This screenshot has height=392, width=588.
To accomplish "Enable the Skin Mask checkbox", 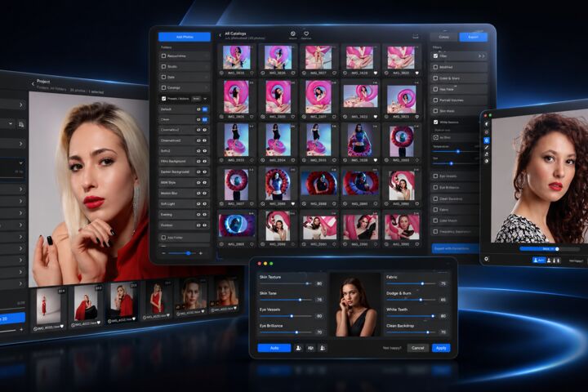I will [435, 111].
